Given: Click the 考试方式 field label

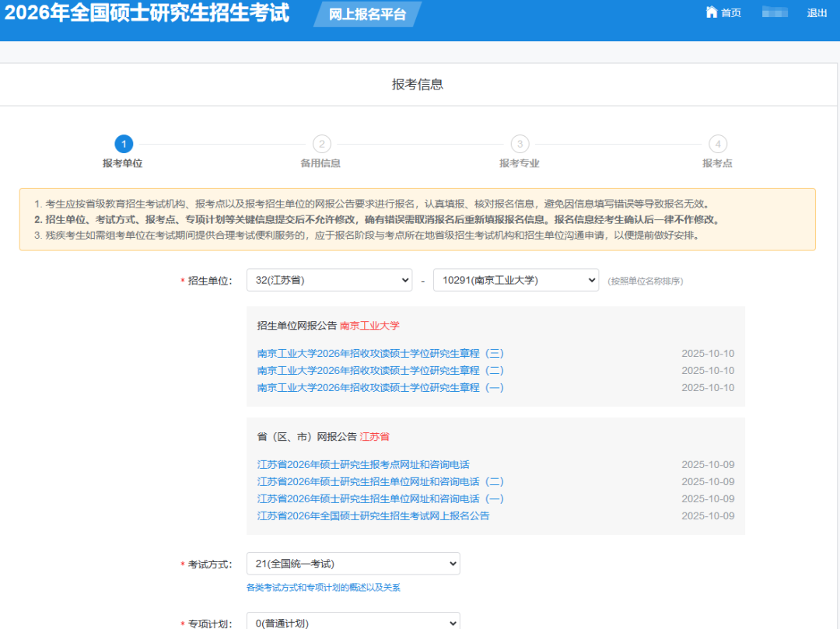Looking at the screenshot, I should click(x=209, y=564).
